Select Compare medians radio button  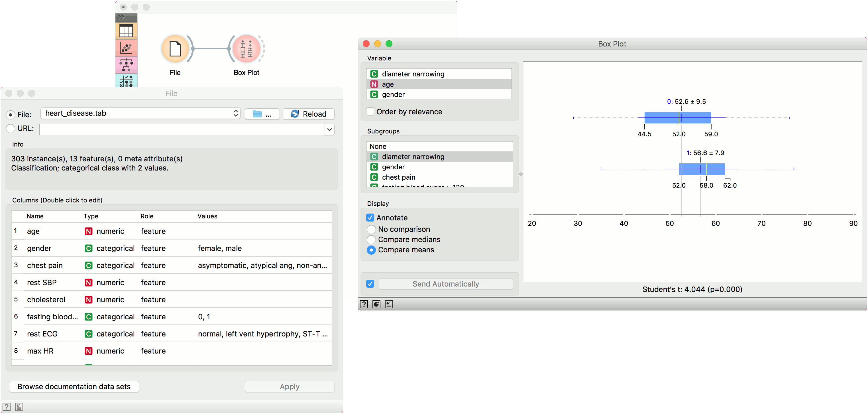point(371,240)
